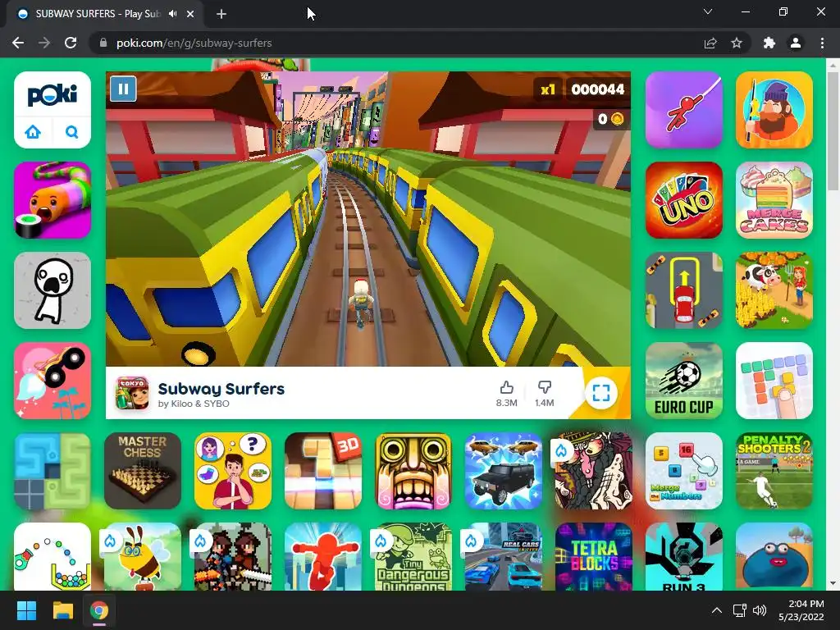Bookmark this page with star icon
The image size is (840, 630).
point(737,43)
